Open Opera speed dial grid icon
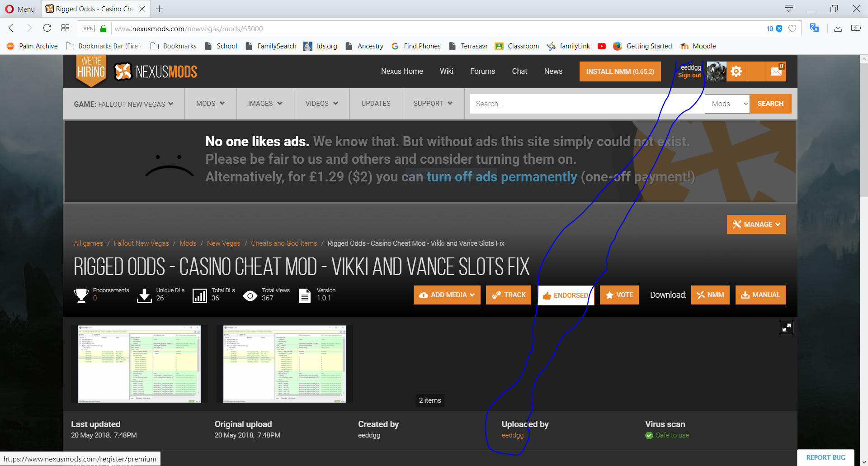This screenshot has width=868, height=466. [x=65, y=28]
